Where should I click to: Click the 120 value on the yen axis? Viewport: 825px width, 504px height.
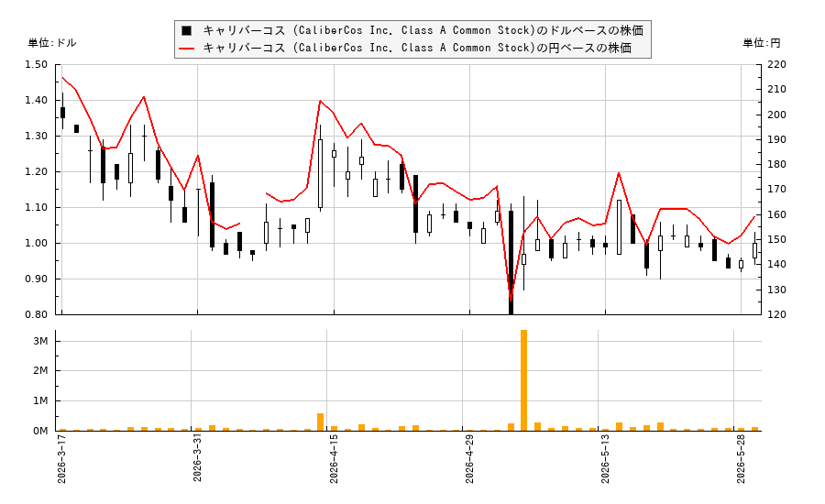tap(777, 314)
